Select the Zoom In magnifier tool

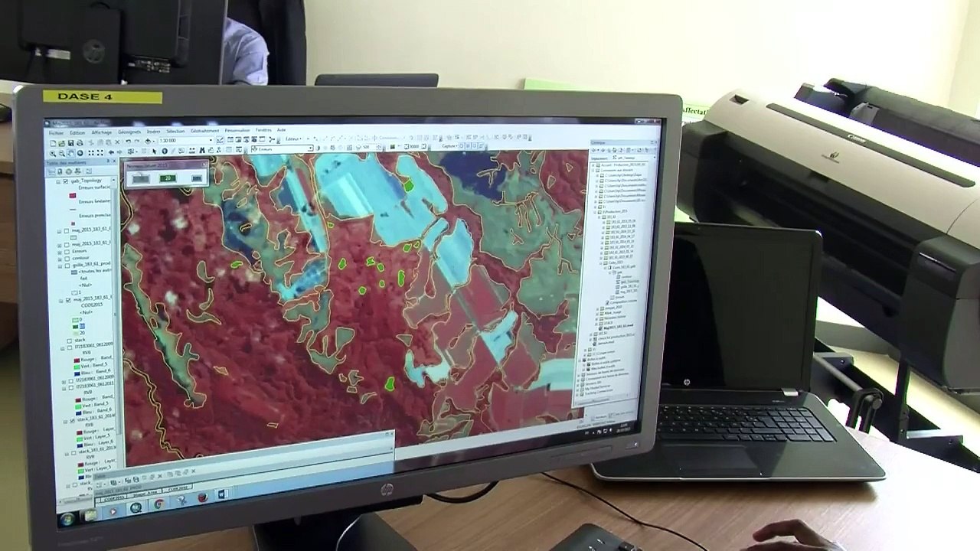53,153
